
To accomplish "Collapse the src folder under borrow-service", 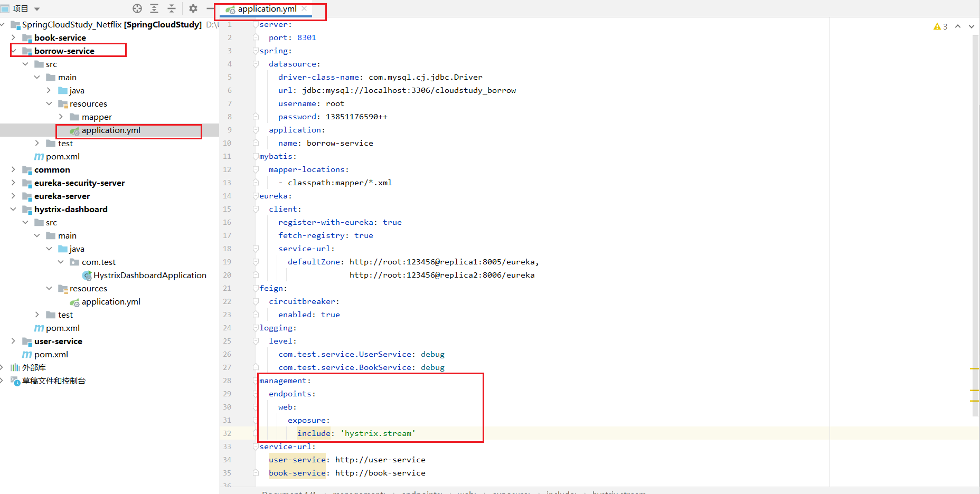I will point(25,64).
